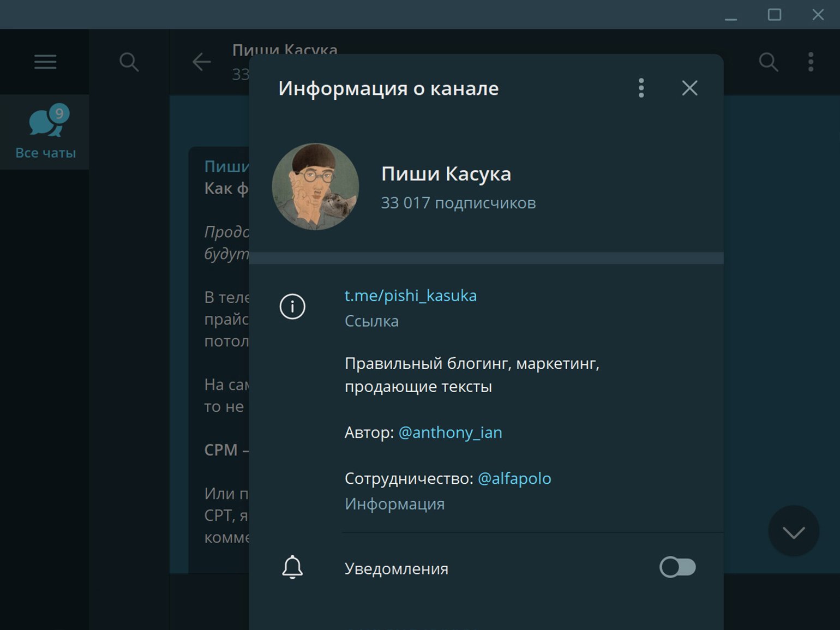Click the Информация label under the description
Screen dimensions: 840x630
click(x=394, y=503)
